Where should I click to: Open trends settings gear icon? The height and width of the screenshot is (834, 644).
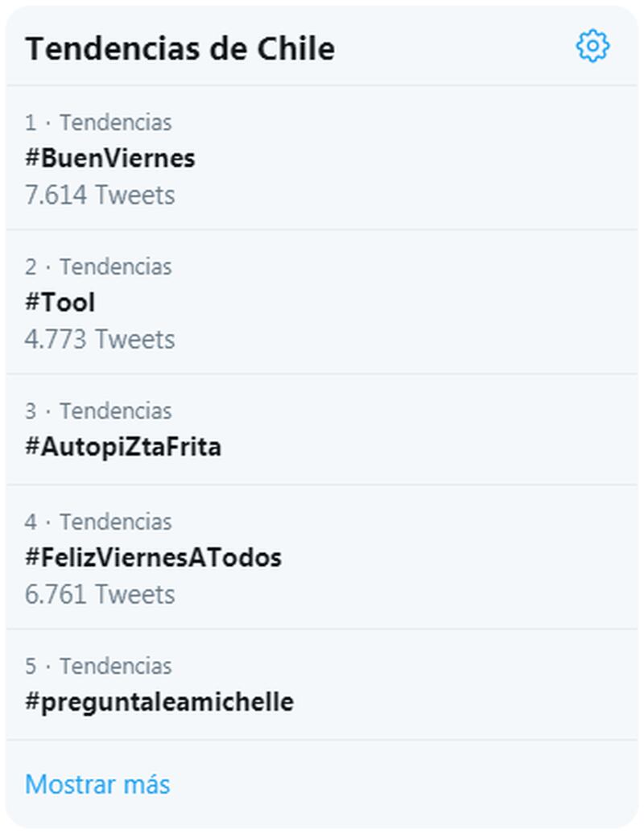tap(593, 46)
